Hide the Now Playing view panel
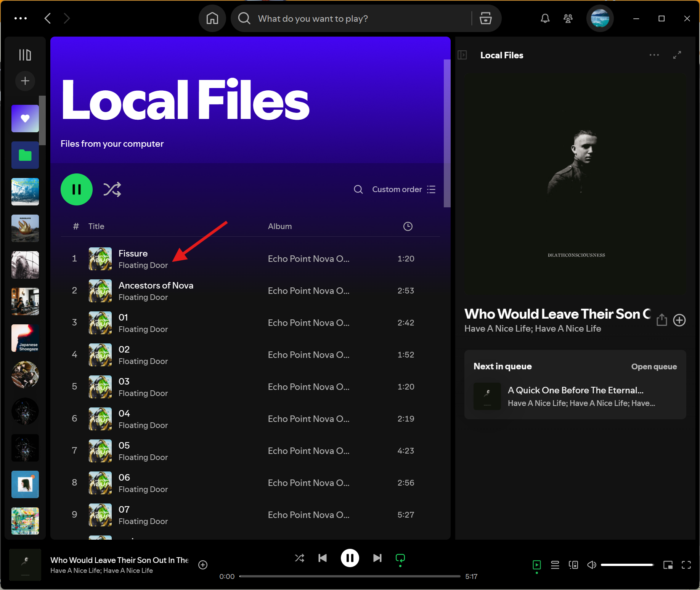This screenshot has width=700, height=590. (462, 55)
